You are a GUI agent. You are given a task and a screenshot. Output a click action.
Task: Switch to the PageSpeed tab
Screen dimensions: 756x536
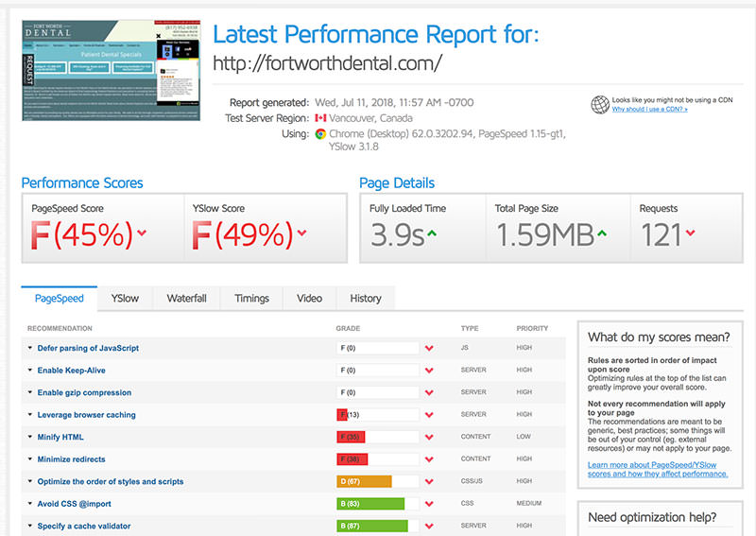click(x=60, y=299)
